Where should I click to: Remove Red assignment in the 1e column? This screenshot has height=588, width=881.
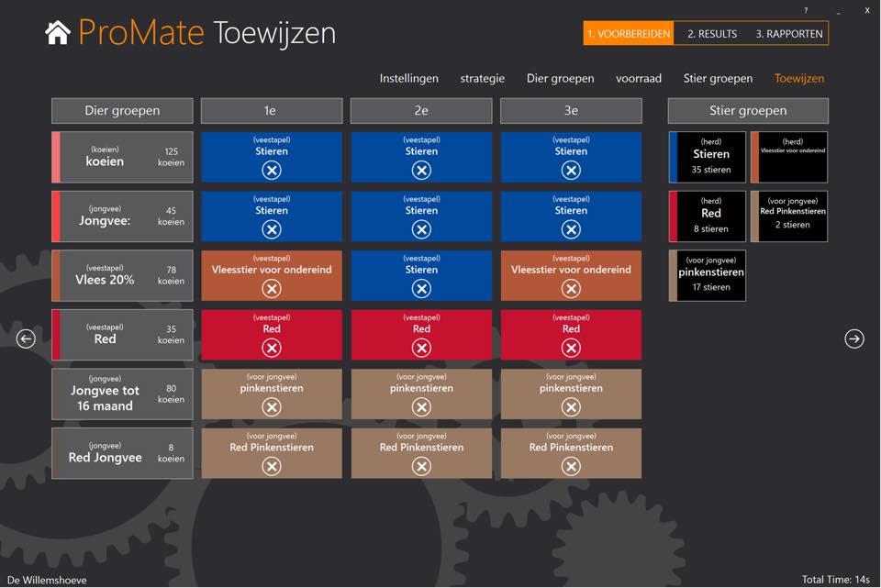click(272, 348)
